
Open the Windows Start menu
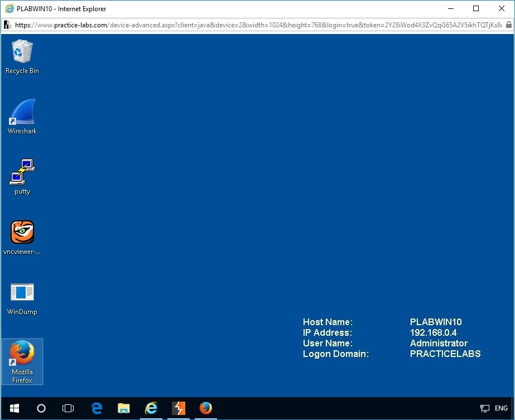point(14,408)
